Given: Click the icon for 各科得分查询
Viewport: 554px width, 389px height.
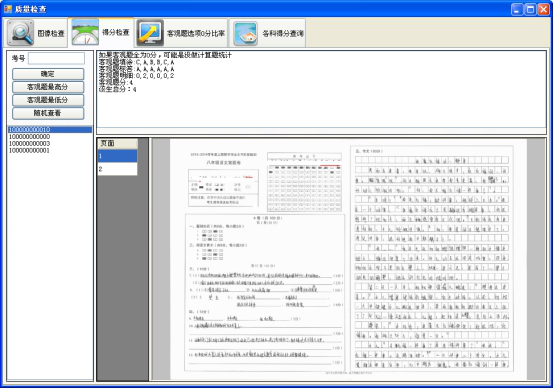Looking at the screenshot, I should (245, 33).
